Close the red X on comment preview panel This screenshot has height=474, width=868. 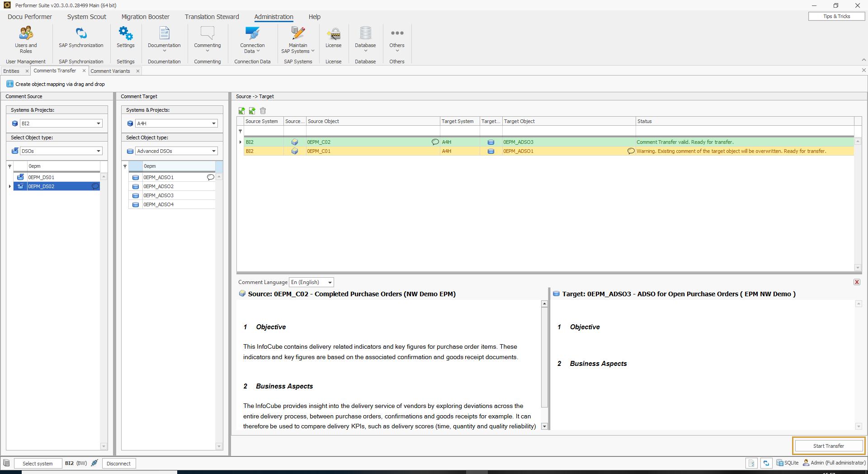click(857, 282)
